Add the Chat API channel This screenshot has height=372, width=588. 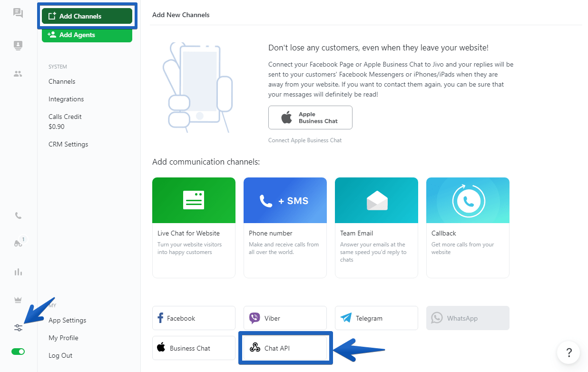(285, 348)
